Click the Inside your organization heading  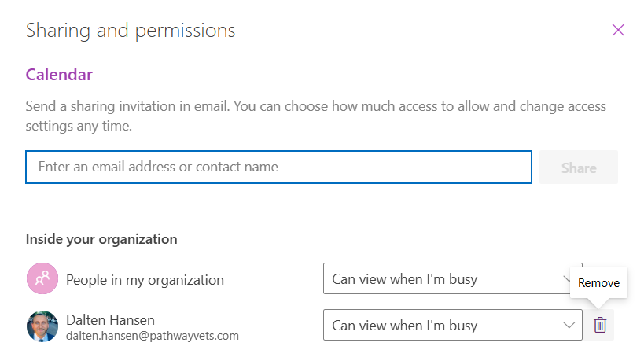[x=101, y=238]
